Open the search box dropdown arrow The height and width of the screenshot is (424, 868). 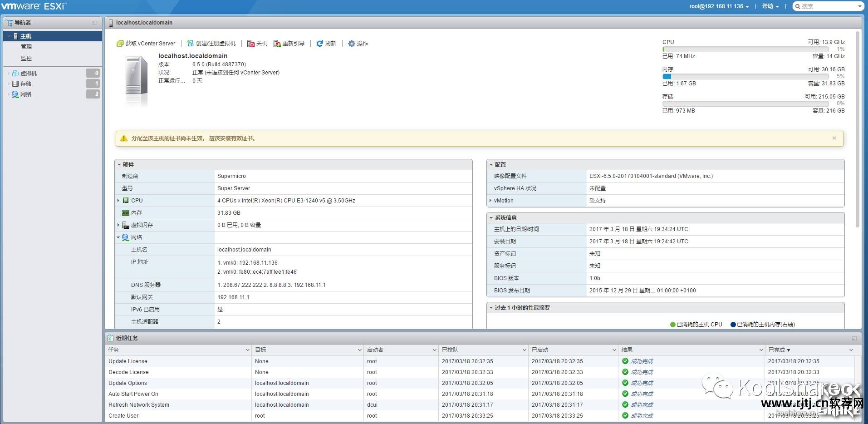859,6
